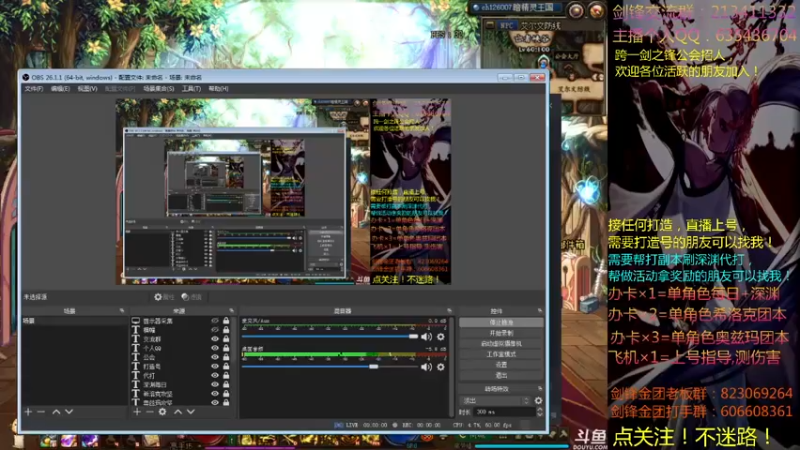This screenshot has width=800, height=450.
Task: Click the first round orb icon in the game's top bar
Action: pyautogui.click(x=576, y=10)
